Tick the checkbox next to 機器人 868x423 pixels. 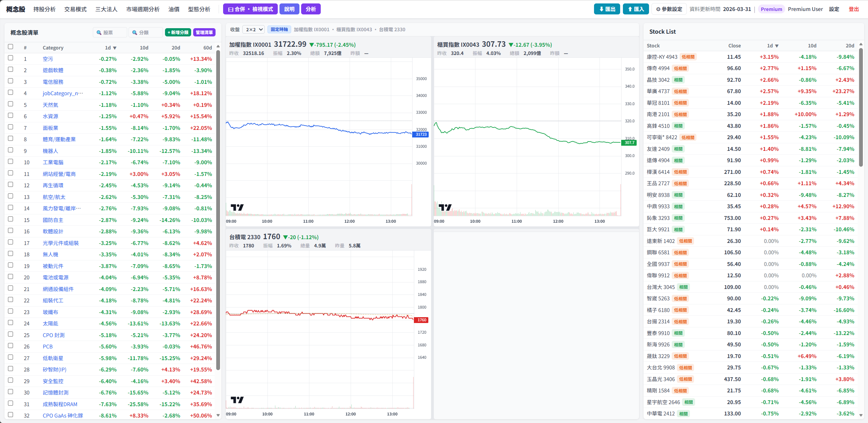[11, 150]
